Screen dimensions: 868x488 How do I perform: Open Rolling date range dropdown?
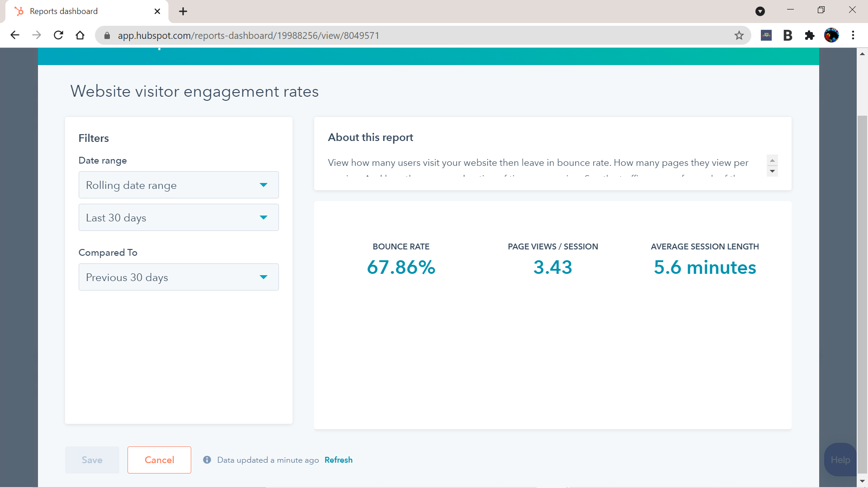click(x=179, y=185)
